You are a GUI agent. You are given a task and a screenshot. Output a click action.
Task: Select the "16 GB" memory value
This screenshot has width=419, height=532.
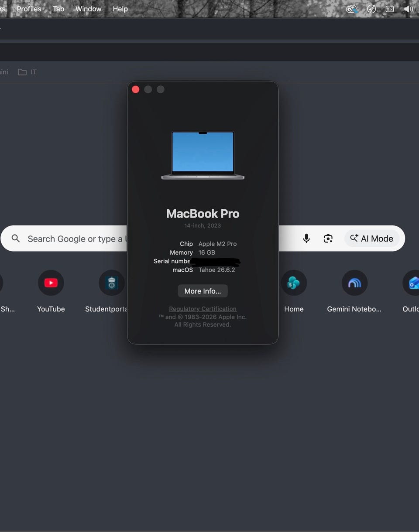207,252
